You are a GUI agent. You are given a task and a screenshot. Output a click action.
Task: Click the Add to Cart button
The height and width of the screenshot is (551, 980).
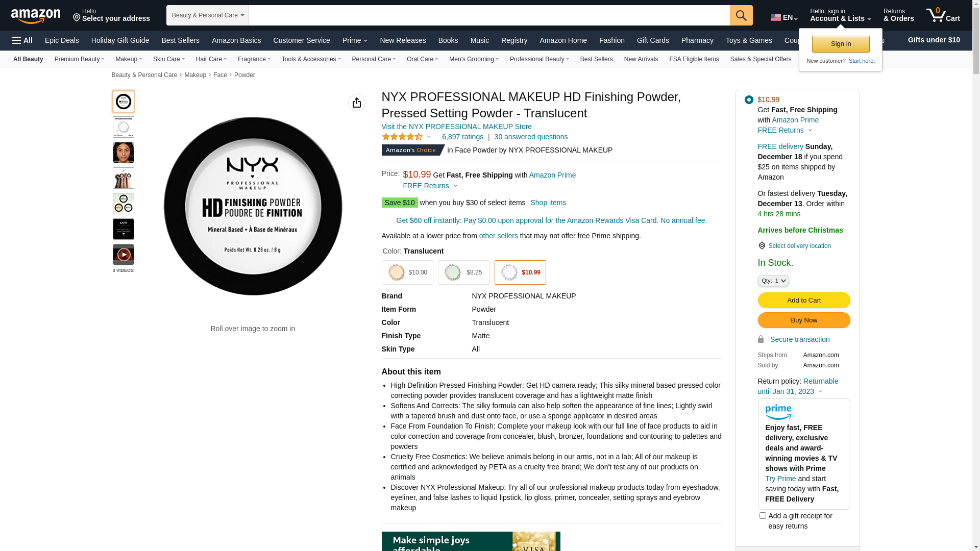point(803,300)
